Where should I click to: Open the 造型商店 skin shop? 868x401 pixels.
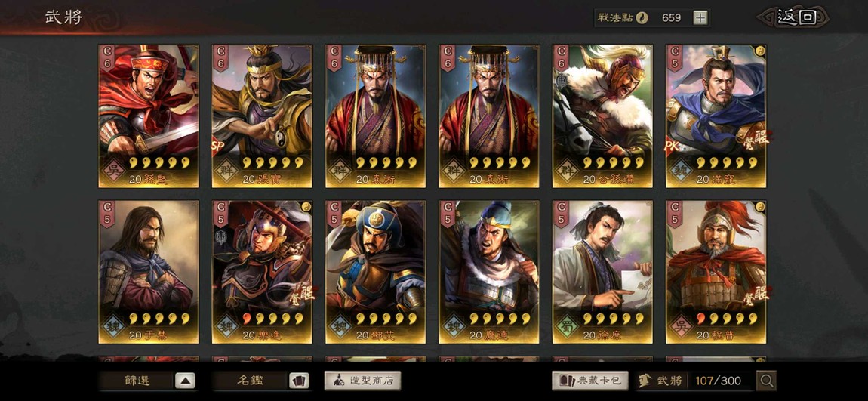362,381
